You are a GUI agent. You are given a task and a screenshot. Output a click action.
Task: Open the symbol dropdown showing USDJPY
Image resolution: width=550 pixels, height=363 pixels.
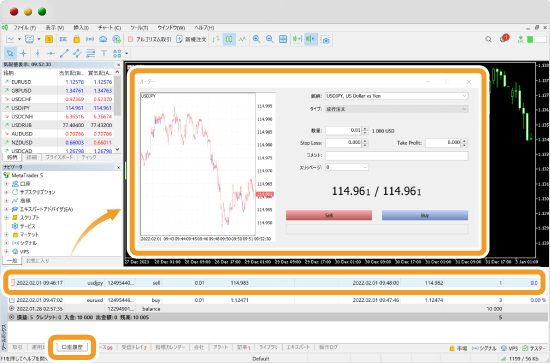397,96
